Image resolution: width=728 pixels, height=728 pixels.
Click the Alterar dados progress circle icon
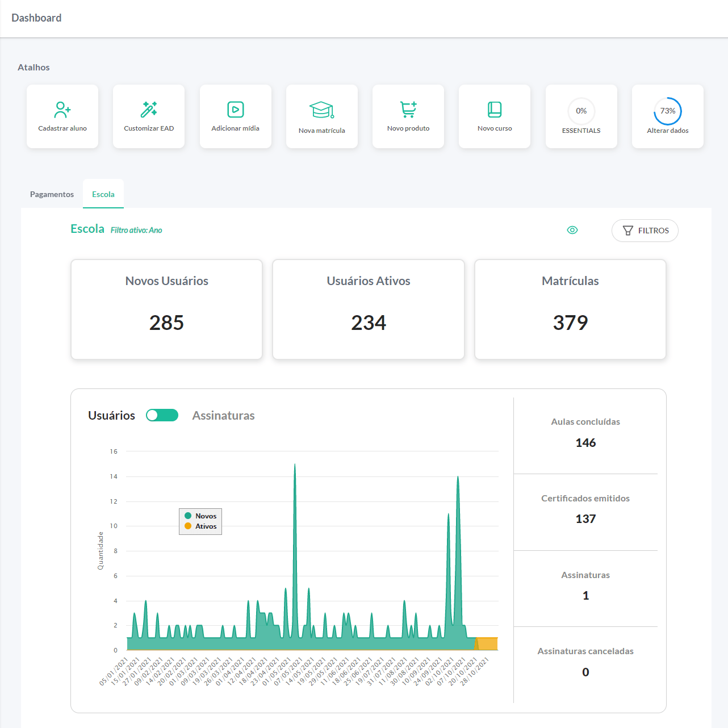pos(667,112)
